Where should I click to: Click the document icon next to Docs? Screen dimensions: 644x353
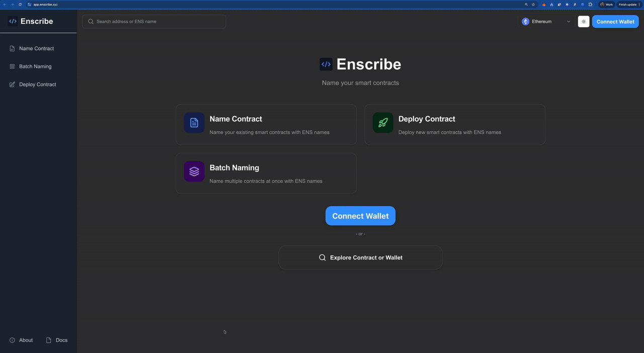coord(48,340)
